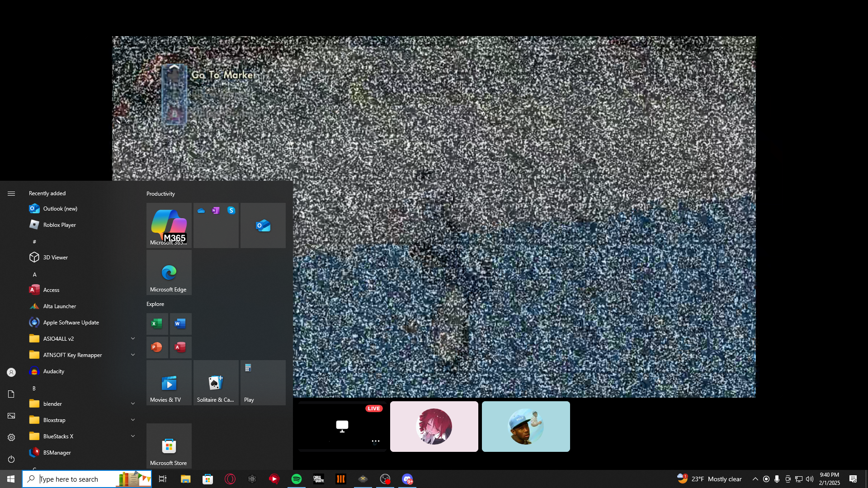868x488 pixels.
Task: Open the Power button menu
Action: [x=11, y=459]
